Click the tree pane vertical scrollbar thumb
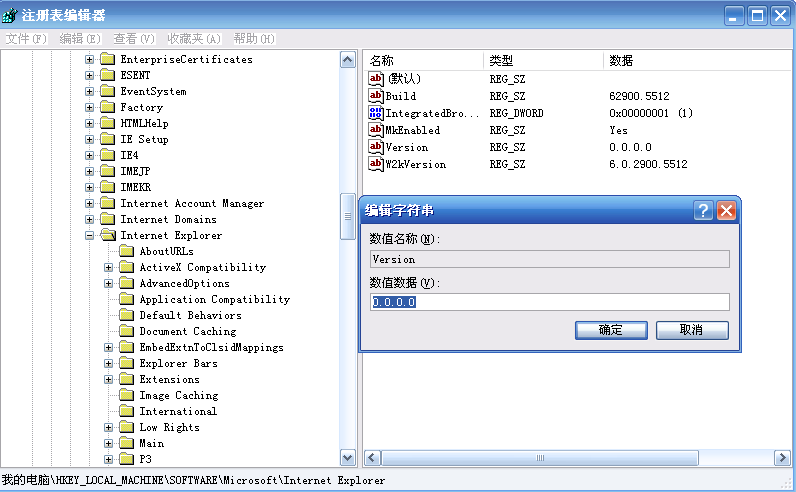 [348, 216]
